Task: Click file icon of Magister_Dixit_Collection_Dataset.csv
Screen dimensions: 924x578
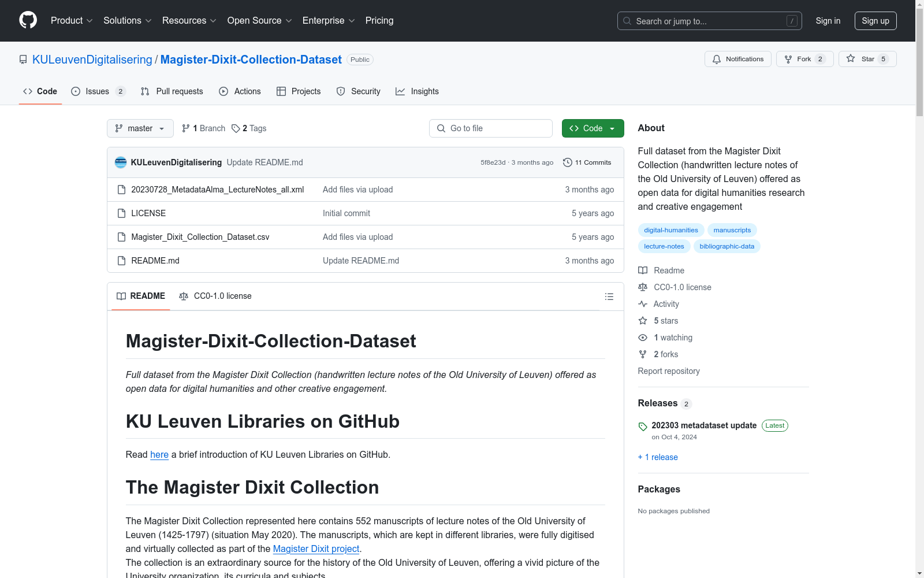Action: [x=121, y=237]
